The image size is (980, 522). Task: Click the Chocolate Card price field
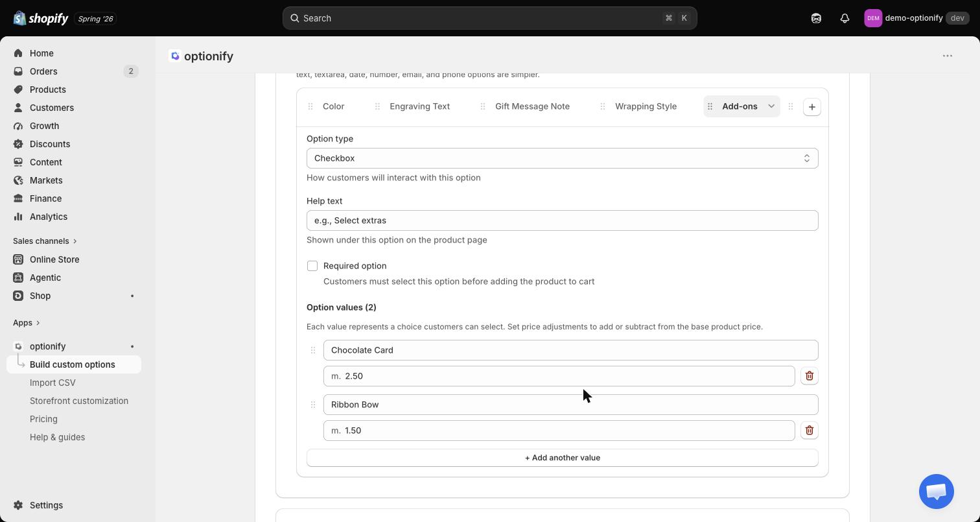(559, 376)
